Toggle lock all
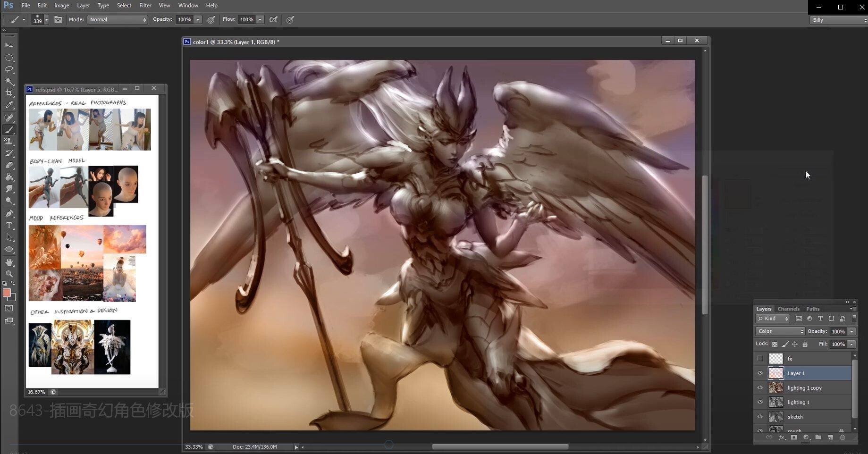The image size is (868, 454). click(x=805, y=344)
